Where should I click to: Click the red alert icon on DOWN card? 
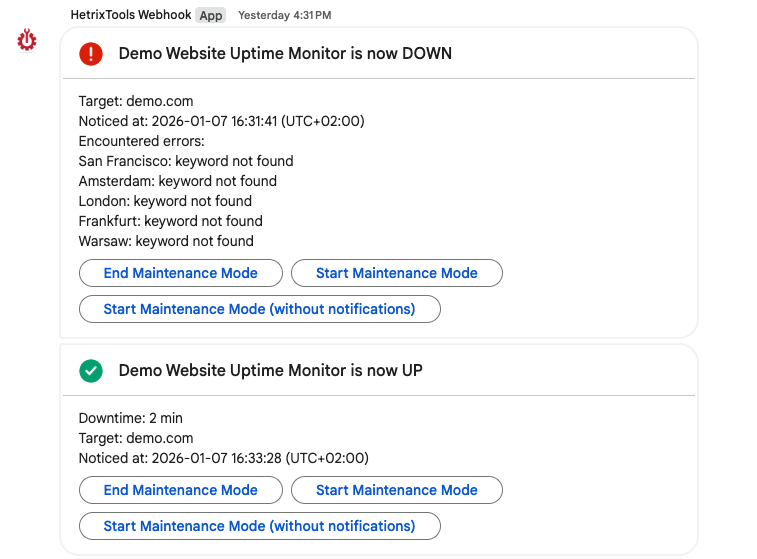[x=91, y=54]
